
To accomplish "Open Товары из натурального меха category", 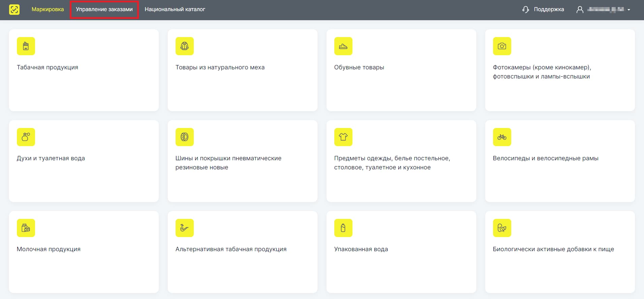I will tap(243, 70).
